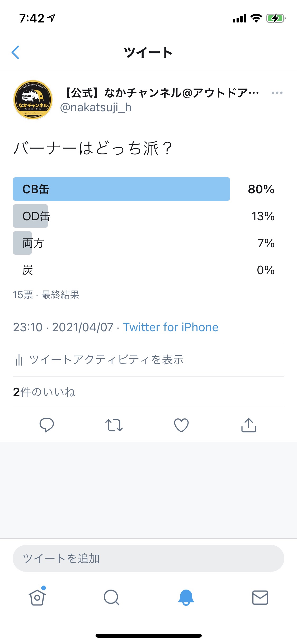
Task: Tap the ツイートを追加 input field
Action: [x=148, y=558]
